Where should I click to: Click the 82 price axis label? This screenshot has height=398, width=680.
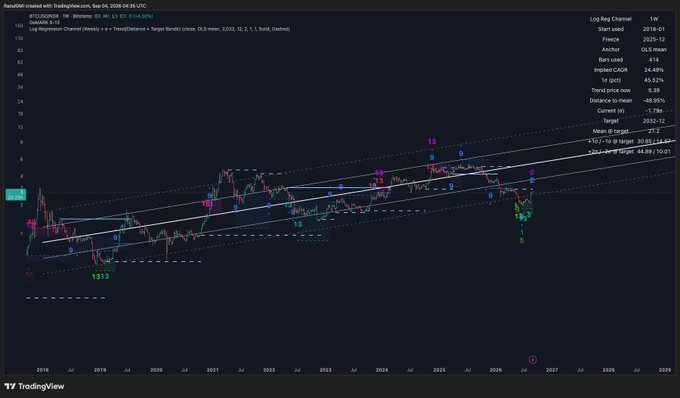point(20,50)
